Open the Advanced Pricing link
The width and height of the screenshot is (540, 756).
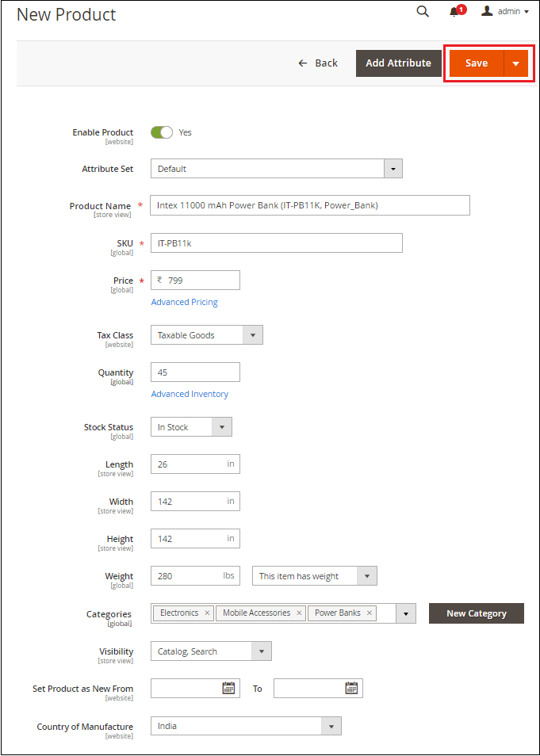coord(184,302)
